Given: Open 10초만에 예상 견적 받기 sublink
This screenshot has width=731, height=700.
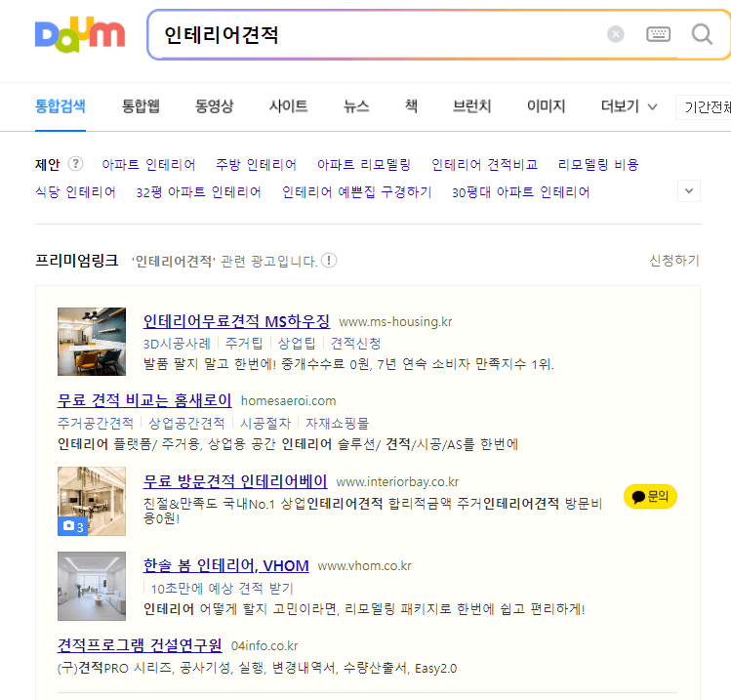Looking at the screenshot, I should (x=222, y=589).
